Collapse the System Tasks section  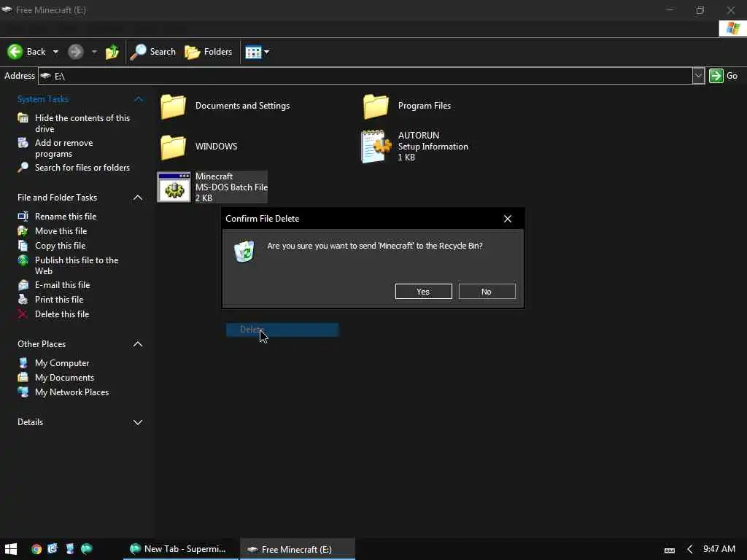[x=139, y=99]
